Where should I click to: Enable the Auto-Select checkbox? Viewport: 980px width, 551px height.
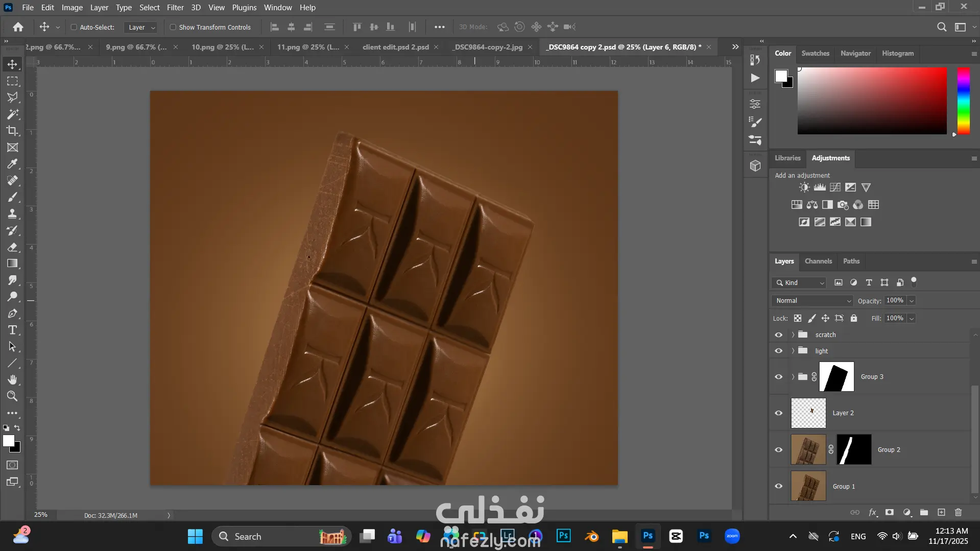coord(74,27)
